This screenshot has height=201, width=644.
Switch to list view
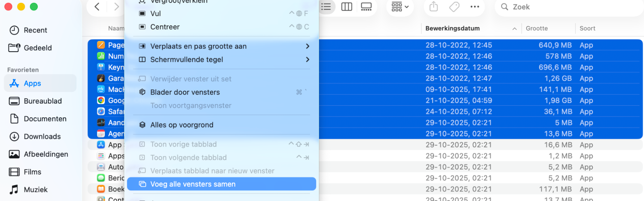(326, 7)
